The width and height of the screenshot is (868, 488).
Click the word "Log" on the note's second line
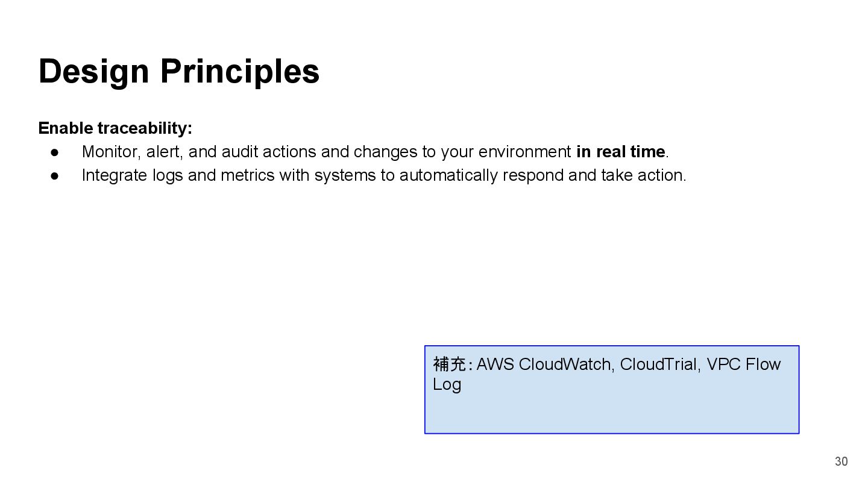pyautogui.click(x=447, y=384)
